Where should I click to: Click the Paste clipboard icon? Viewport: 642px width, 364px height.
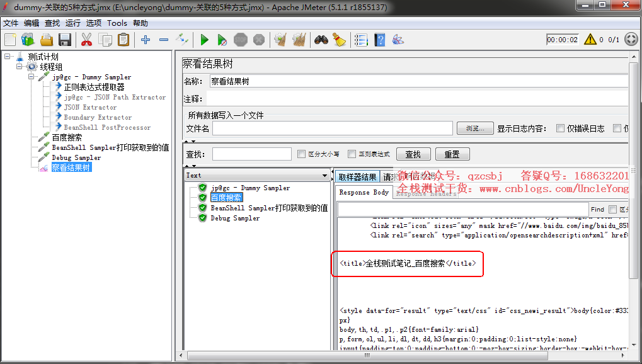click(123, 40)
